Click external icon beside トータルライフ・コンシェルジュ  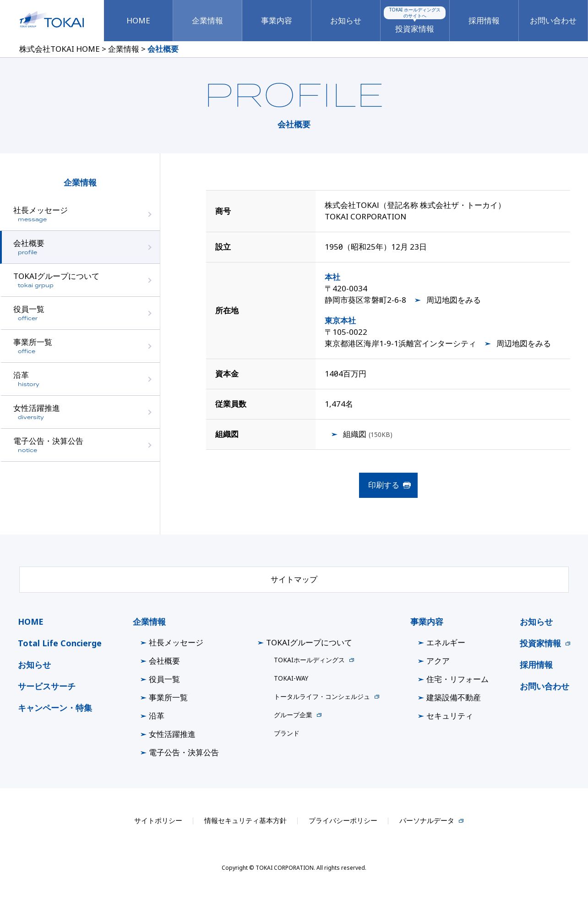coord(377,697)
